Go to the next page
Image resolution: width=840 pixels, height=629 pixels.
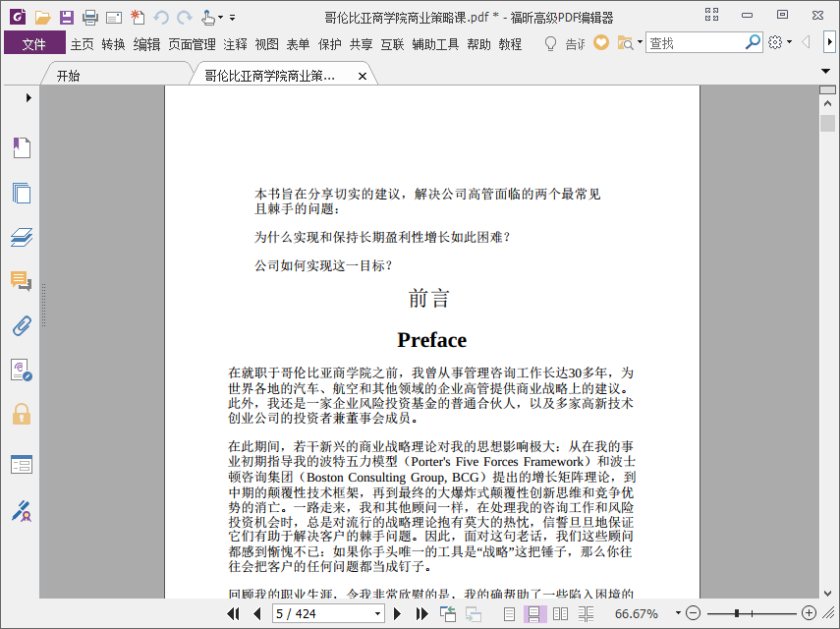tap(398, 613)
